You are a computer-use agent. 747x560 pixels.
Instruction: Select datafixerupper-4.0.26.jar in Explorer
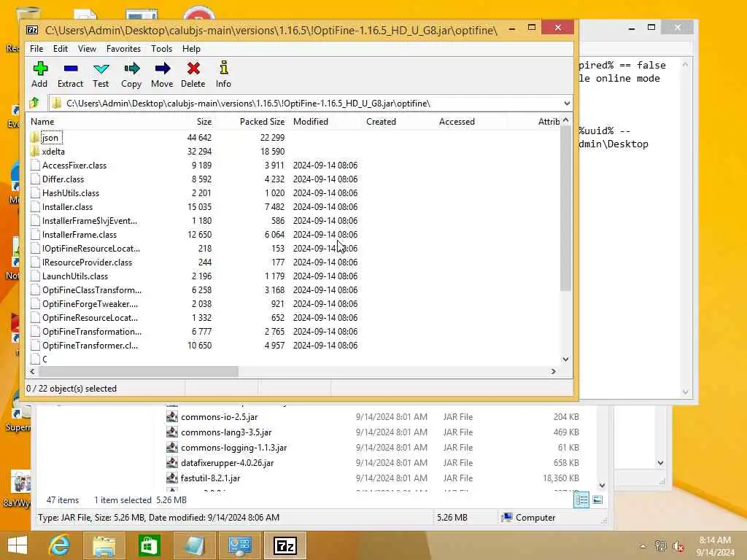pyautogui.click(x=228, y=463)
